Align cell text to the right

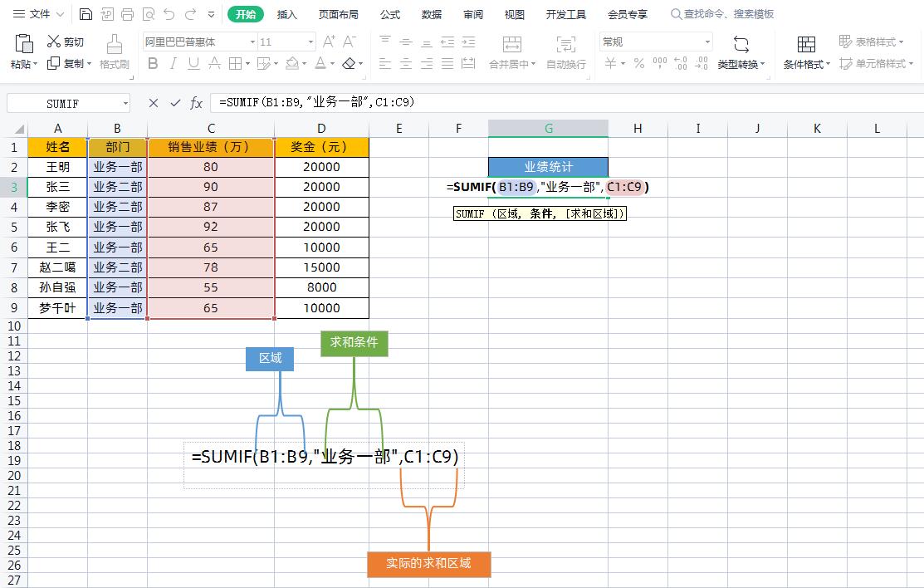[427, 63]
